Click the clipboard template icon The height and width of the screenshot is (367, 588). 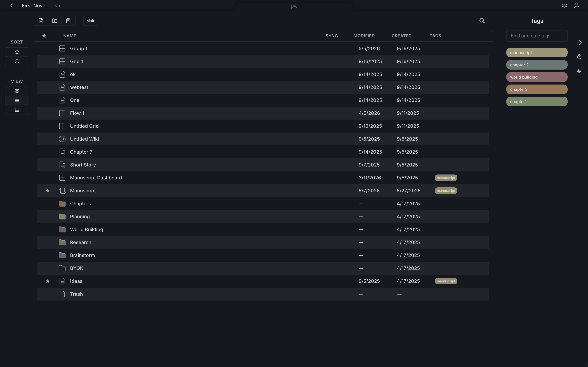coord(68,21)
